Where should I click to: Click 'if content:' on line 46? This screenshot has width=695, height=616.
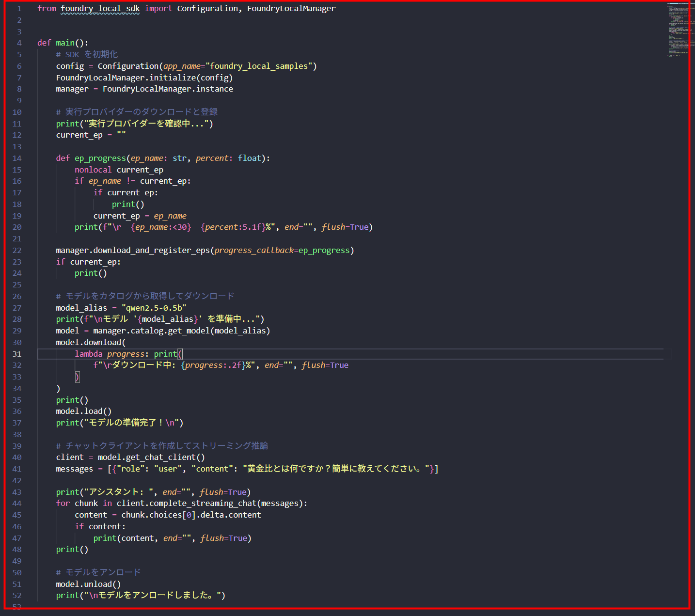(x=100, y=526)
